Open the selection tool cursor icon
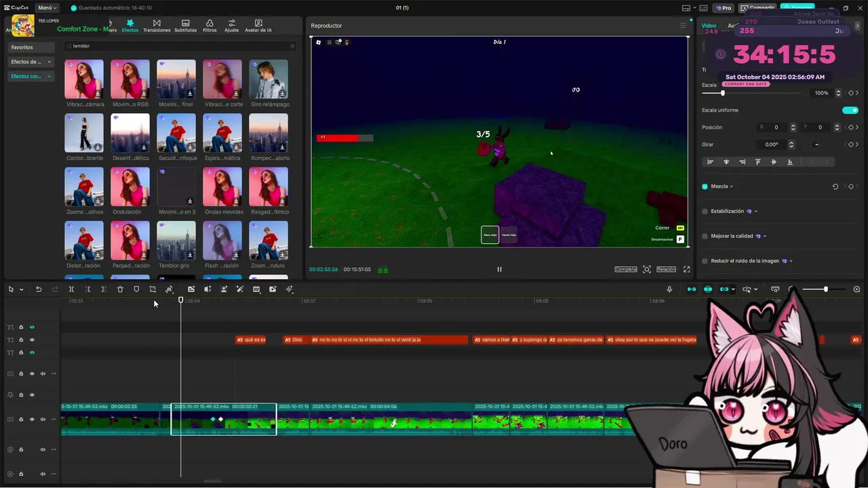The height and width of the screenshot is (488, 868). tap(11, 289)
